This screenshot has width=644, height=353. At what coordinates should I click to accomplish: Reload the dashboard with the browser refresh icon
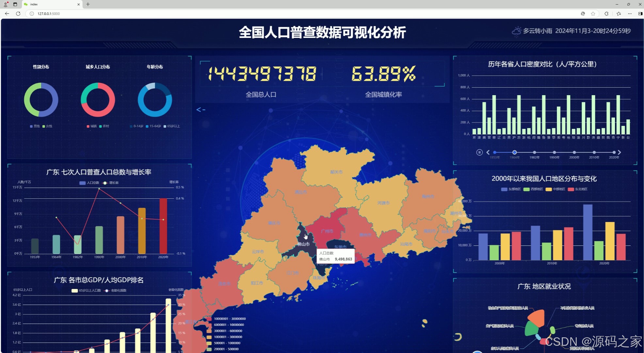(x=18, y=14)
